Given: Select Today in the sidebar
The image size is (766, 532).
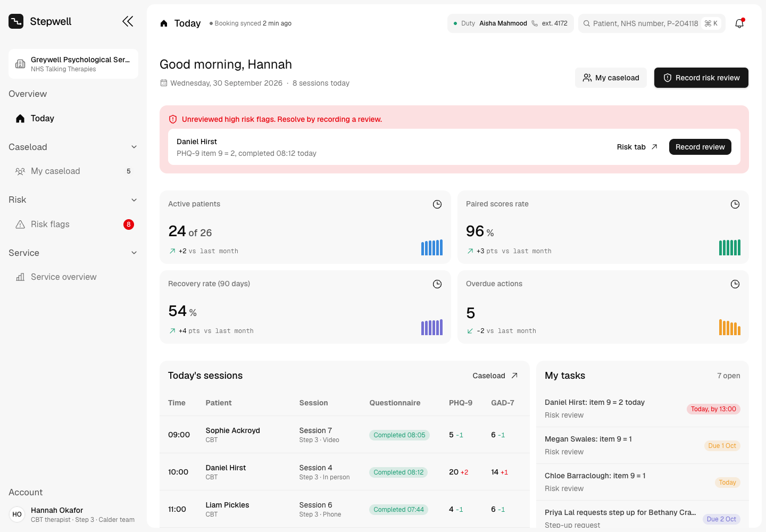Looking at the screenshot, I should click(x=73, y=119).
